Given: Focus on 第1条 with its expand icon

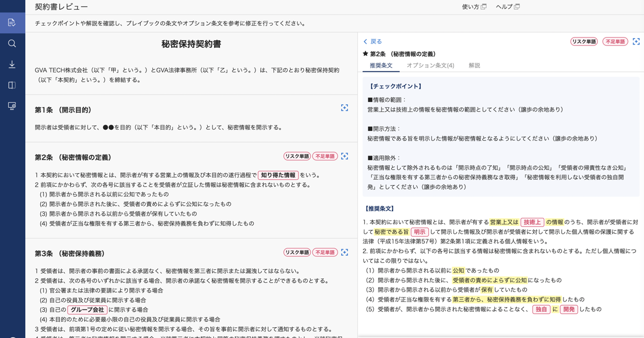Looking at the screenshot, I should coord(345,108).
